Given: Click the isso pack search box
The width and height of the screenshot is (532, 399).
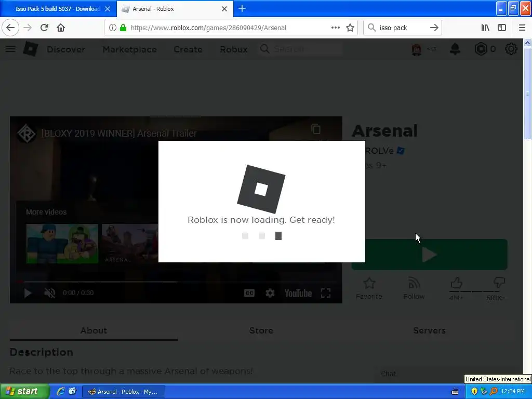Looking at the screenshot, I should click(402, 28).
